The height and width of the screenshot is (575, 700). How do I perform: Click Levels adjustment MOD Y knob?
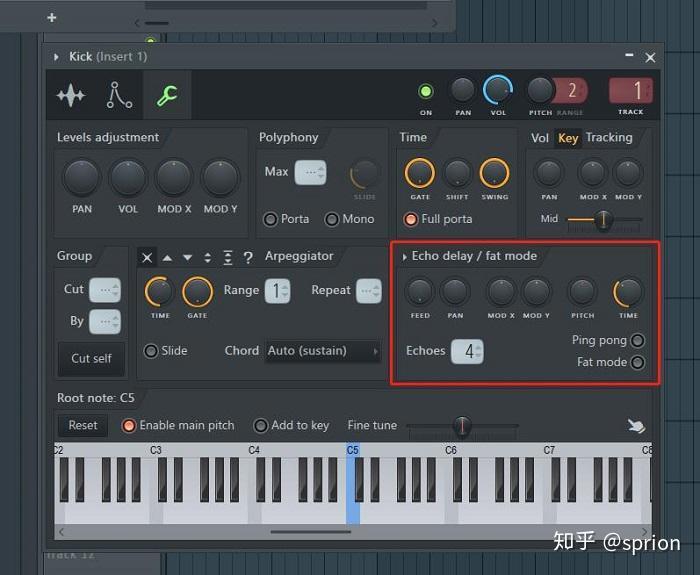tap(220, 177)
